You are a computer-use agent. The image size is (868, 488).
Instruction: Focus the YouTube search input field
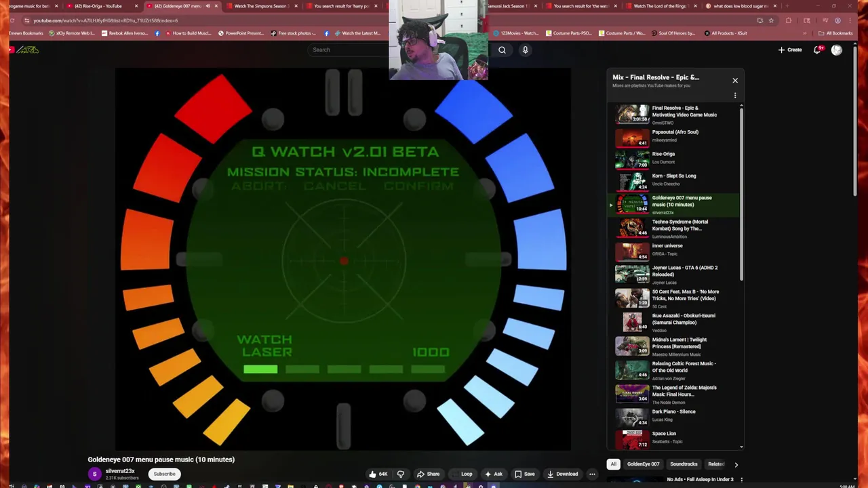pos(349,49)
